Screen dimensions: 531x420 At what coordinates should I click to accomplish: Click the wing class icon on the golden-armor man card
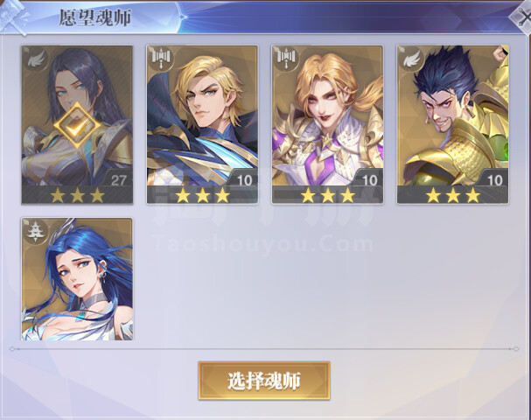[x=412, y=59]
